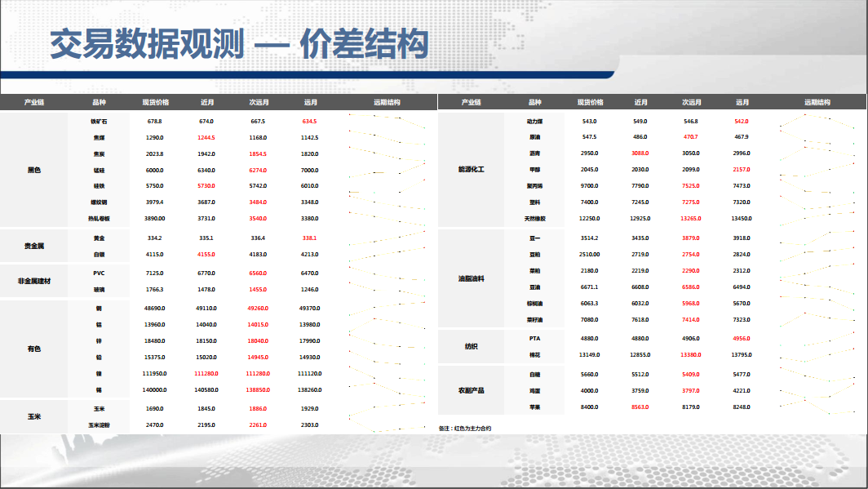The image size is (868, 489).
Task: Click the slide title 交易数据观测 — 价差结构
Action: [238, 44]
